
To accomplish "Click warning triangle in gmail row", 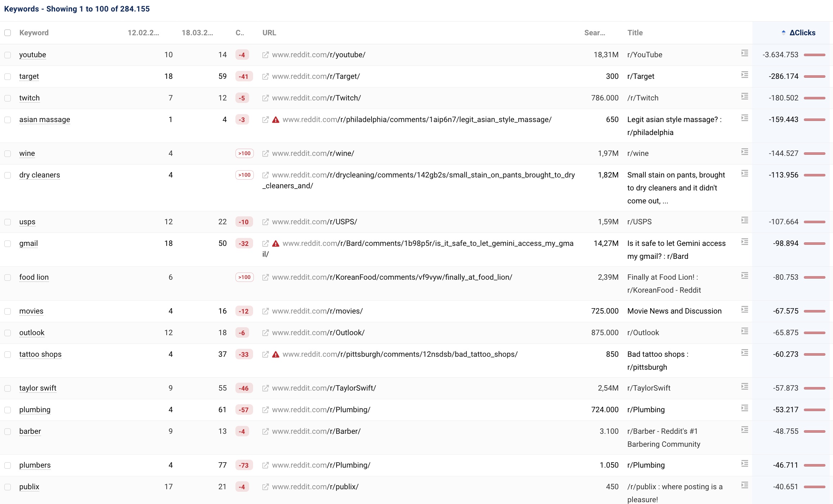I will [276, 244].
